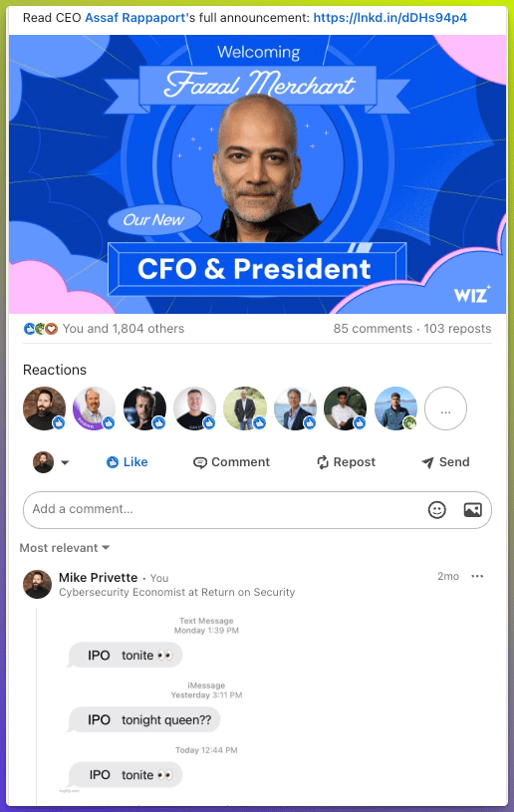Open Assaf Rappaport's profile link
This screenshot has width=514, height=812.
coord(134,18)
